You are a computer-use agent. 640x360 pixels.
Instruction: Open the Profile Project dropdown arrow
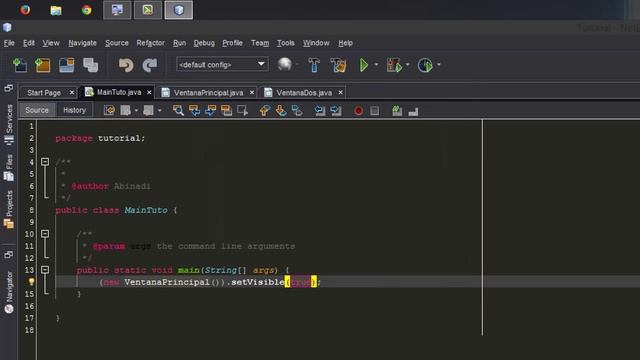click(439, 64)
